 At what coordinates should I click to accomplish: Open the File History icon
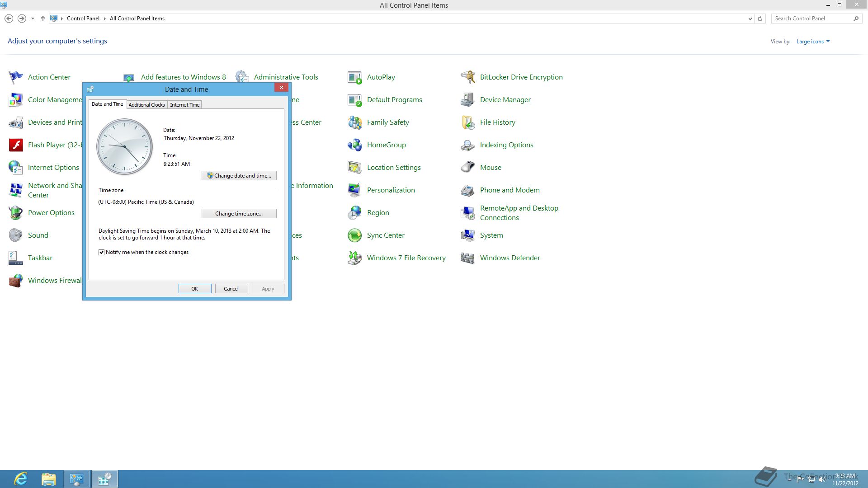tap(468, 122)
